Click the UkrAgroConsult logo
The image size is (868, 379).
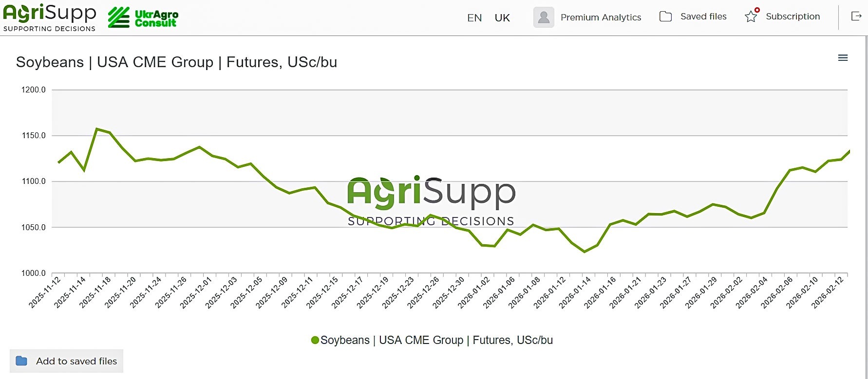(143, 18)
